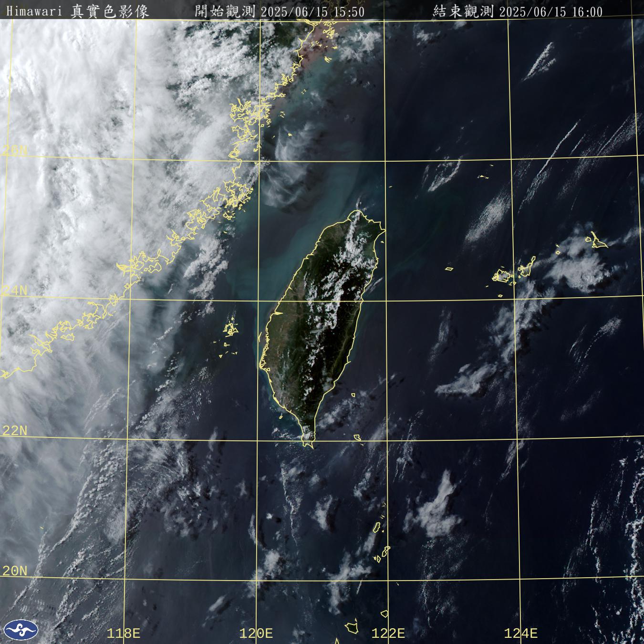Click the '122E' longitude label
This screenshot has width=644, height=644.
tap(388, 634)
